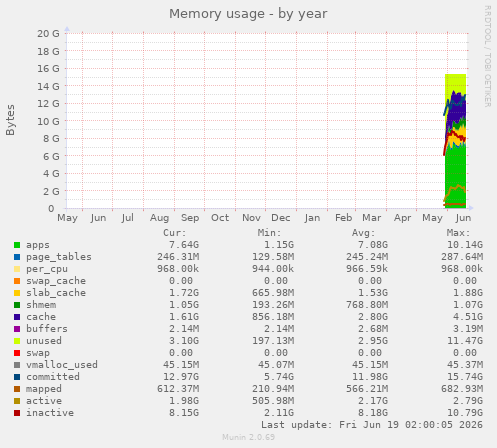The width and height of the screenshot is (497, 448).
Task: Click the 'Munin 2.0.69' footer text
Action: (249, 437)
